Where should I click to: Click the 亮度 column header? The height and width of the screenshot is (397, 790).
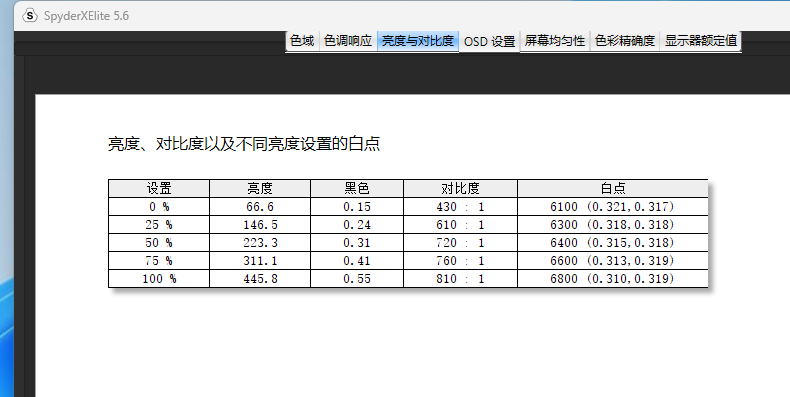(x=260, y=188)
